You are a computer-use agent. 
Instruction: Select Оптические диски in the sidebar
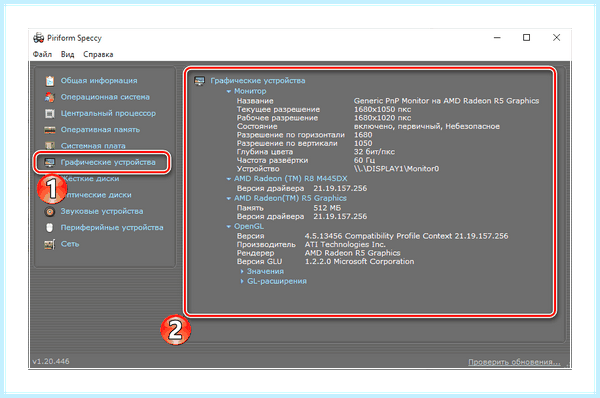click(98, 195)
